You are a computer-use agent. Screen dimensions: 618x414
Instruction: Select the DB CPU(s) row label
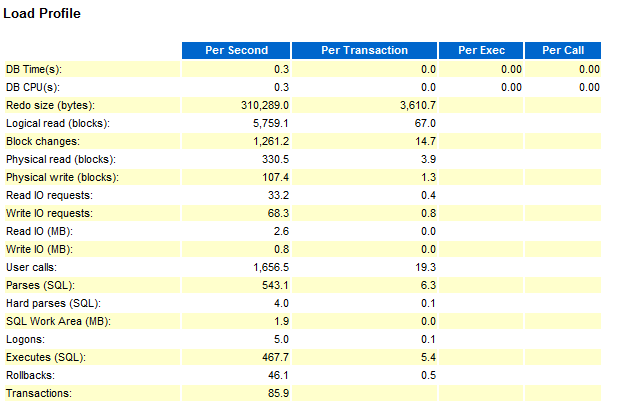point(33,88)
